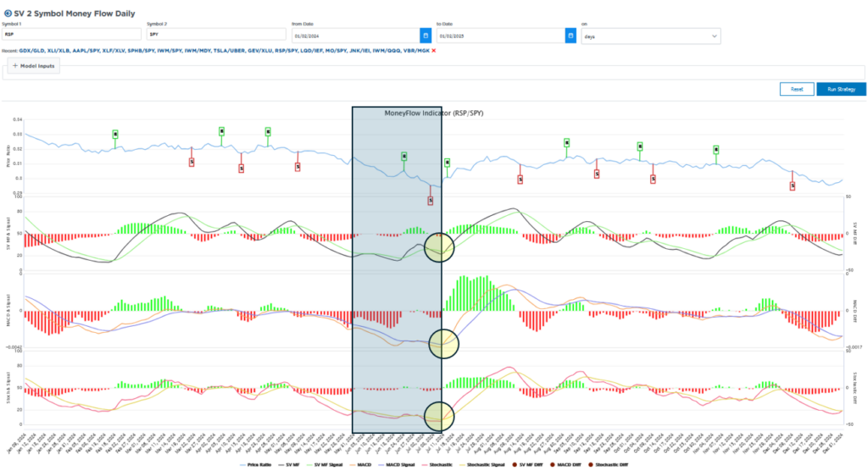The image size is (868, 476).
Task: Clear recent pairs with the red X
Action: [x=435, y=50]
